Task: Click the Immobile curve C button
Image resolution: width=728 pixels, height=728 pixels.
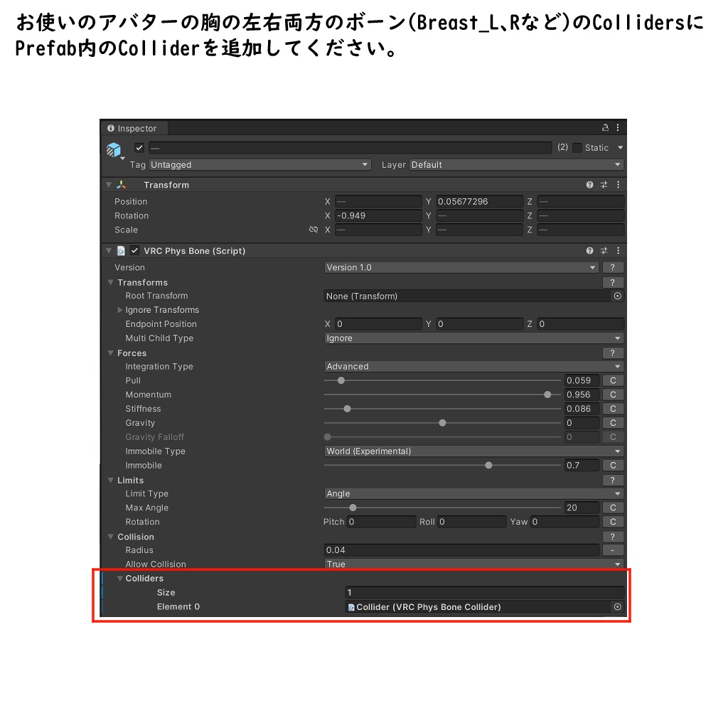Action: 613,465
